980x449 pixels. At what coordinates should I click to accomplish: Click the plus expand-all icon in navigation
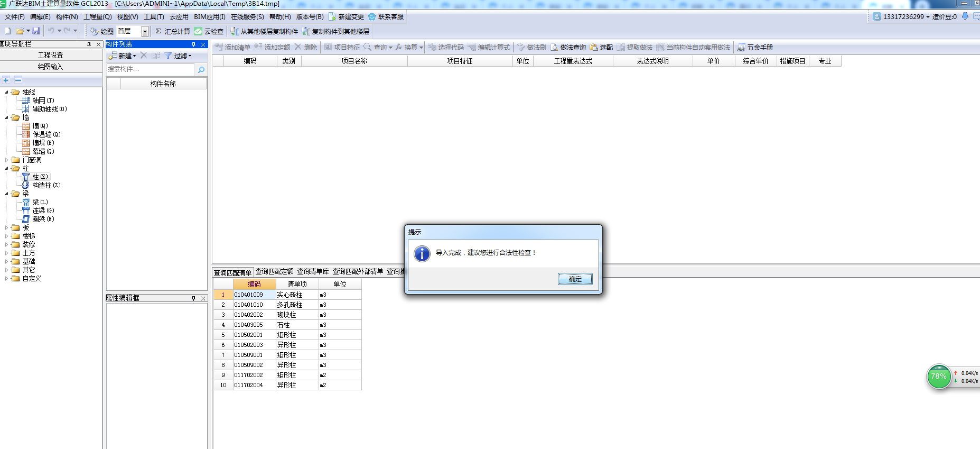[x=6, y=80]
